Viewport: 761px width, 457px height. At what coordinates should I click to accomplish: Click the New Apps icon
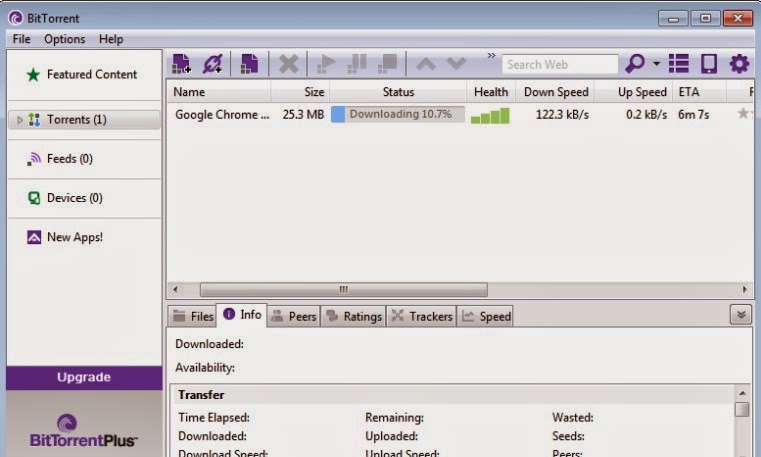coord(34,237)
